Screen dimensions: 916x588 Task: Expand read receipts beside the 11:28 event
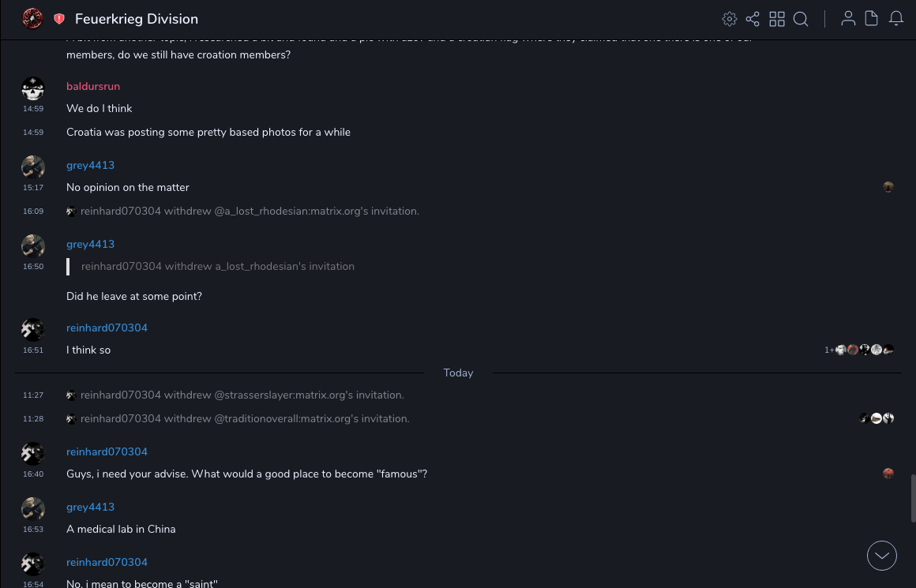click(877, 418)
